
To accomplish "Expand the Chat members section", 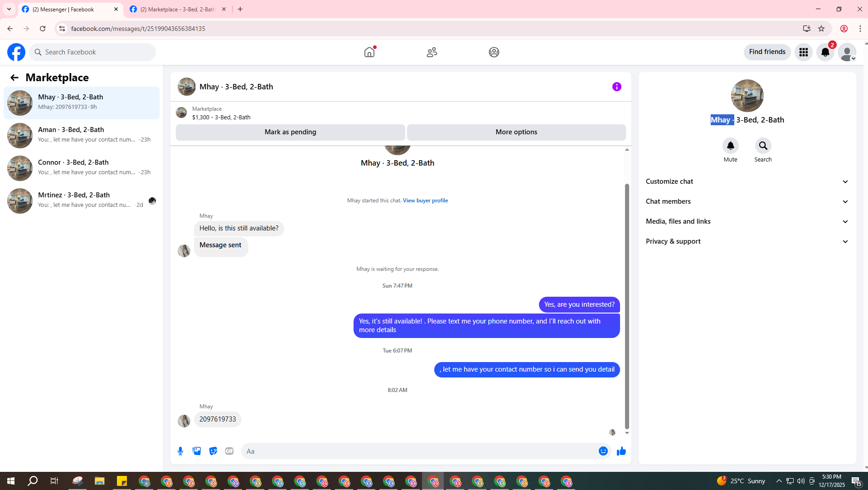I will (x=747, y=201).
